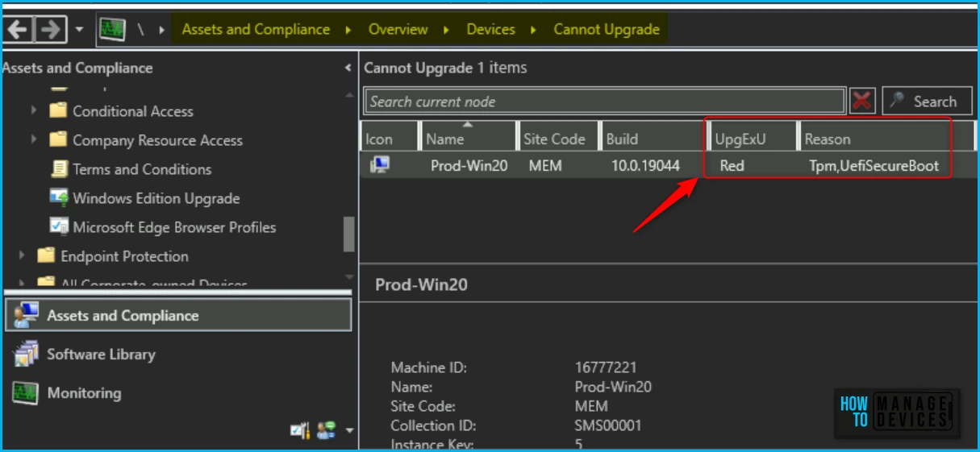Sort by Site Code column header

(x=560, y=135)
